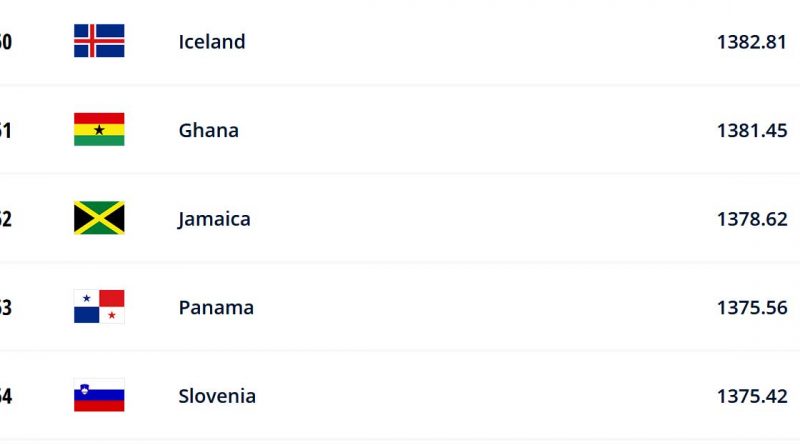This screenshot has width=800, height=445.
Task: Select Slovenia's points value 1375.42
Action: (x=752, y=396)
